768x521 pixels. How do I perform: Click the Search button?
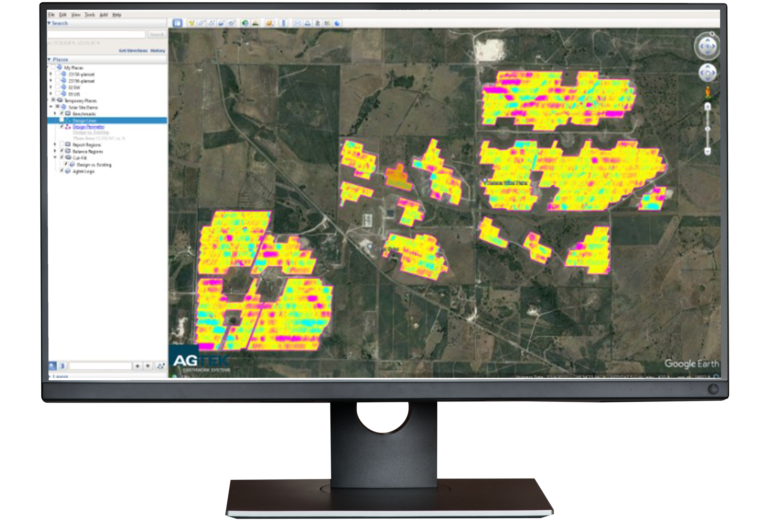coord(156,35)
